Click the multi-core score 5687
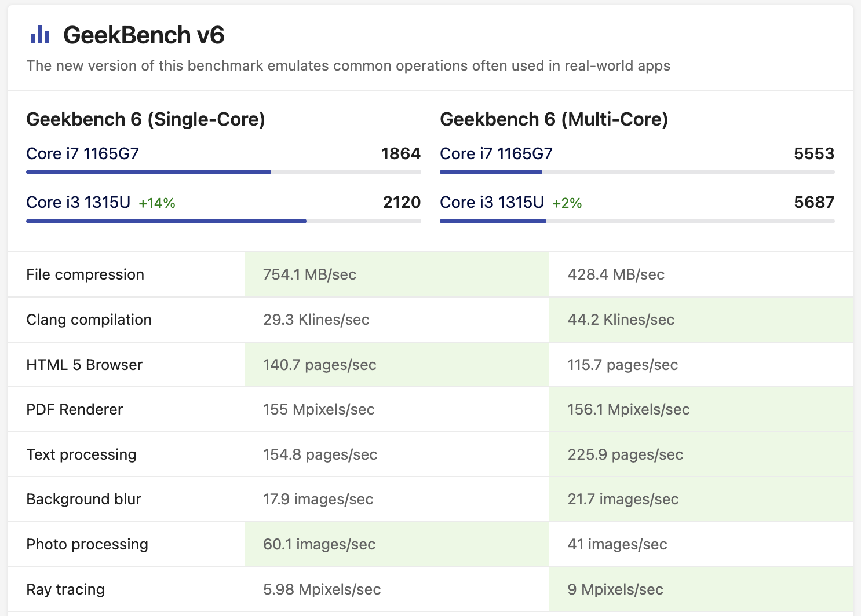Image resolution: width=861 pixels, height=616 pixels. [x=814, y=202]
